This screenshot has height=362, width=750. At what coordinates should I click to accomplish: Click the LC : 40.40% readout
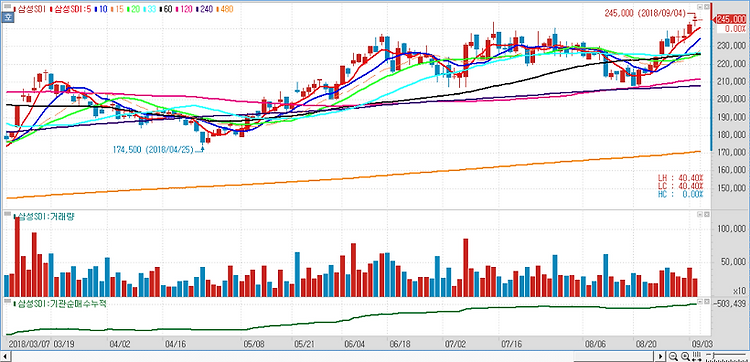(x=680, y=186)
